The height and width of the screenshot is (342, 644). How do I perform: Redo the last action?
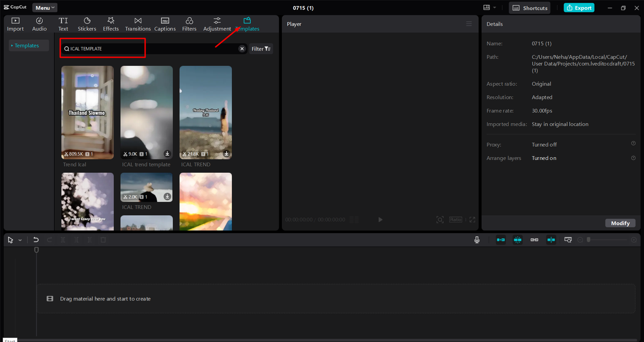pyautogui.click(x=49, y=240)
